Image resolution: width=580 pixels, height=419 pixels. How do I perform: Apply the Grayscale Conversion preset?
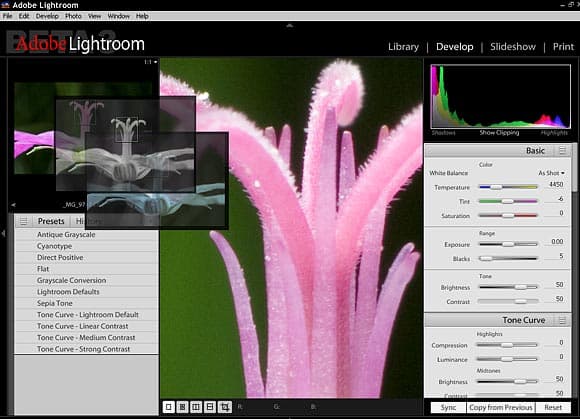click(87, 280)
